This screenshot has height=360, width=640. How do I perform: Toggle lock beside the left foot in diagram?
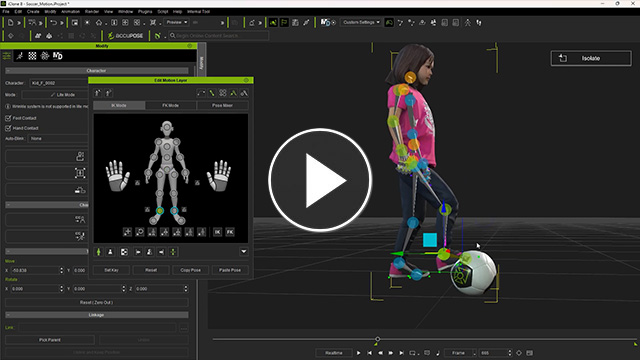[147, 209]
